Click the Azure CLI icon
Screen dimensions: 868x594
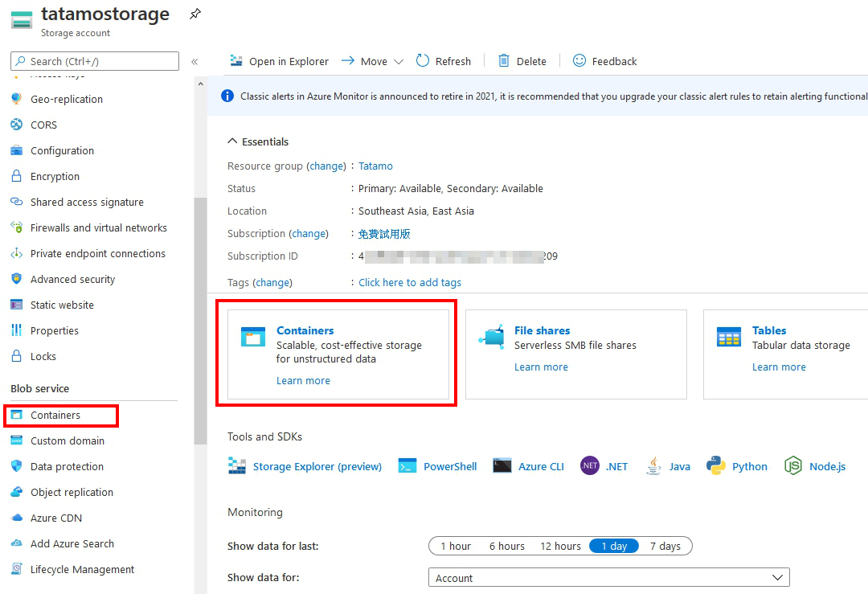[502, 466]
